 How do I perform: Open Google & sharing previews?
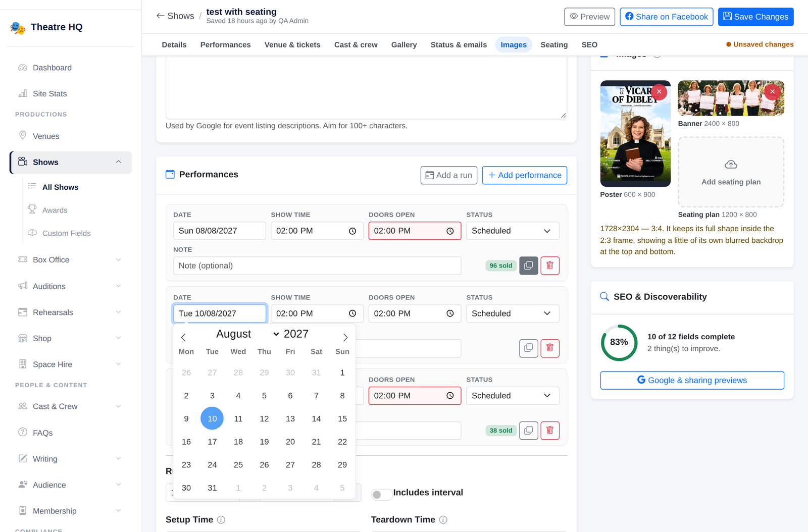[692, 380]
